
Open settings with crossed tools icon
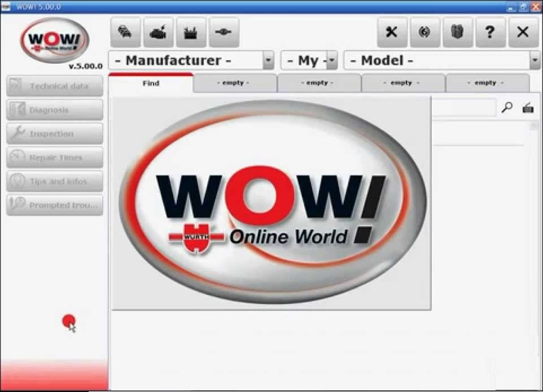[x=392, y=33]
